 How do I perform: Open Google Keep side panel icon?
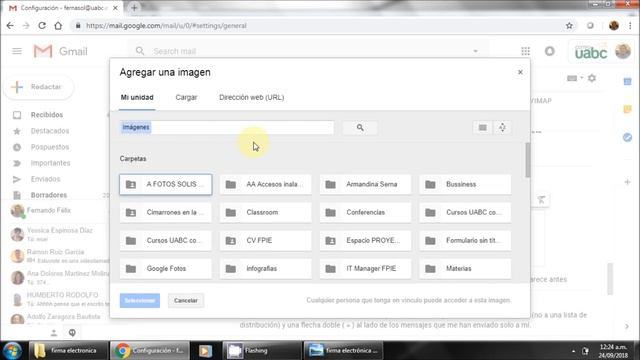627,109
